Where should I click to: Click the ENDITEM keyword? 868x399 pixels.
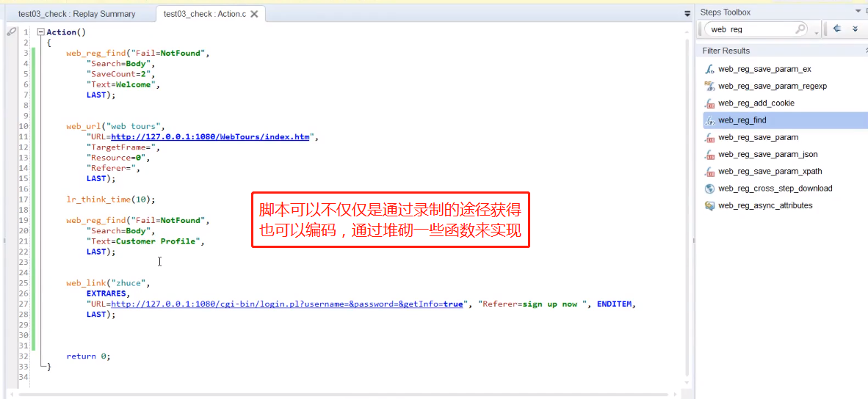click(x=614, y=304)
